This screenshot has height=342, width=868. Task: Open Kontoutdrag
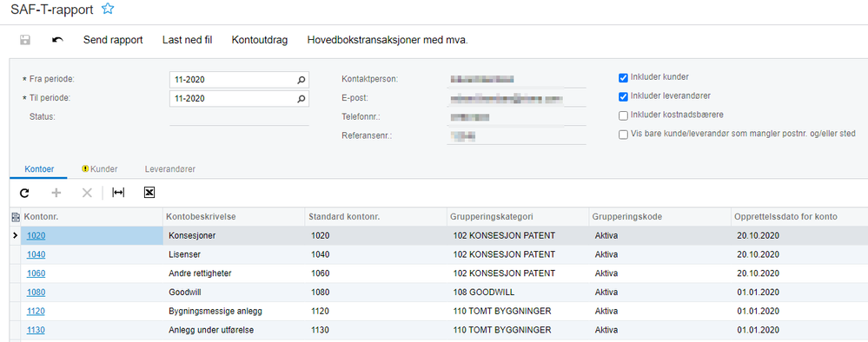[x=260, y=40]
